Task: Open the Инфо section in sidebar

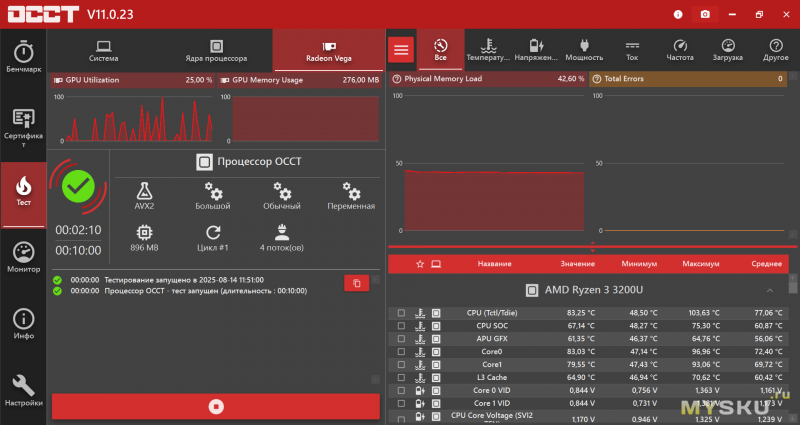Action: pos(23,324)
